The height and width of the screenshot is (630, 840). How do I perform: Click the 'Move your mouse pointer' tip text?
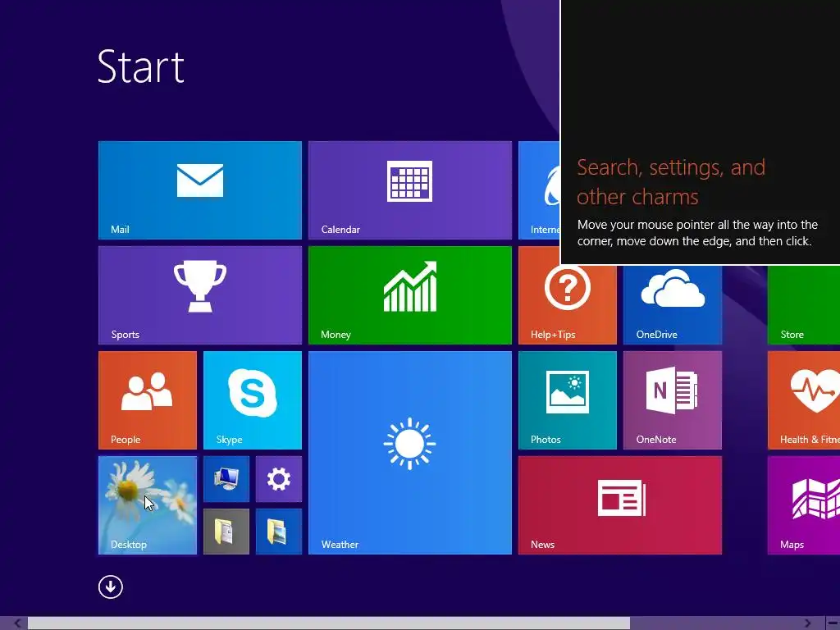click(697, 233)
